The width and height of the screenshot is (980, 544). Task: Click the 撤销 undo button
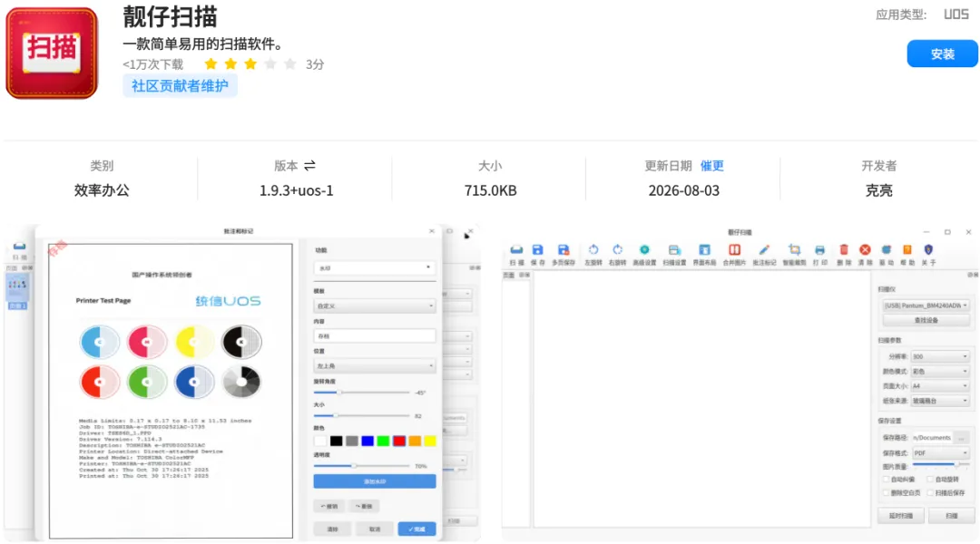329,506
